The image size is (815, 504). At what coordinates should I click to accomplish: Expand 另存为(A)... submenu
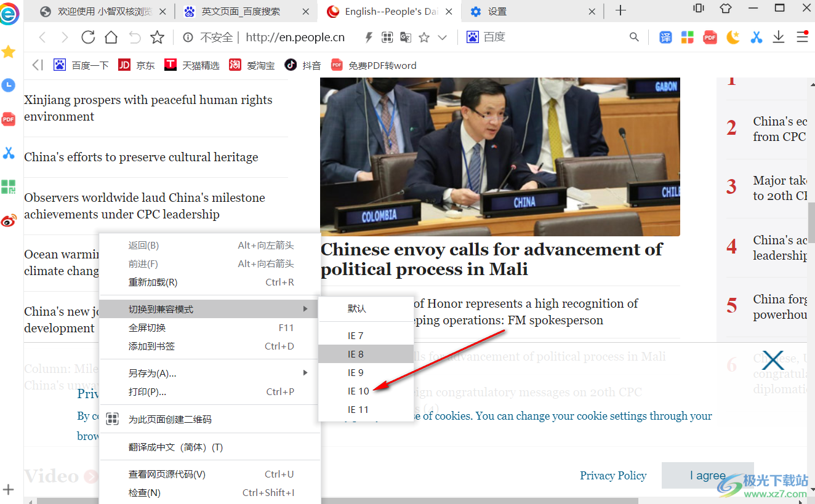tap(210, 373)
